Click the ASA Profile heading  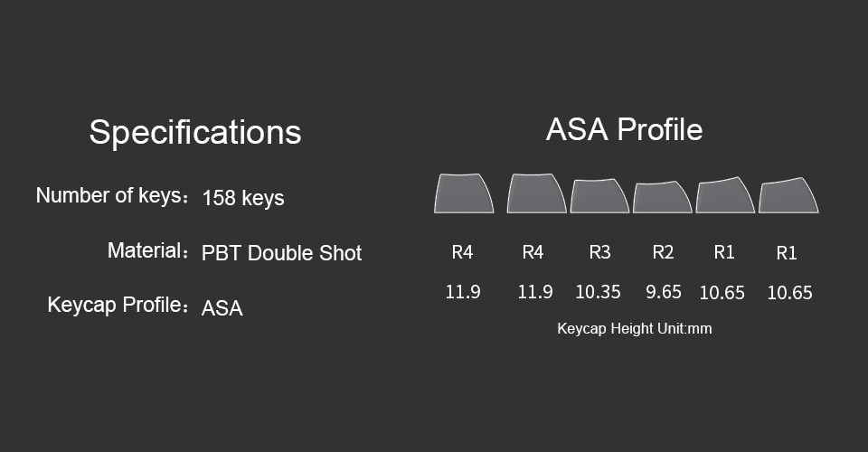click(625, 129)
